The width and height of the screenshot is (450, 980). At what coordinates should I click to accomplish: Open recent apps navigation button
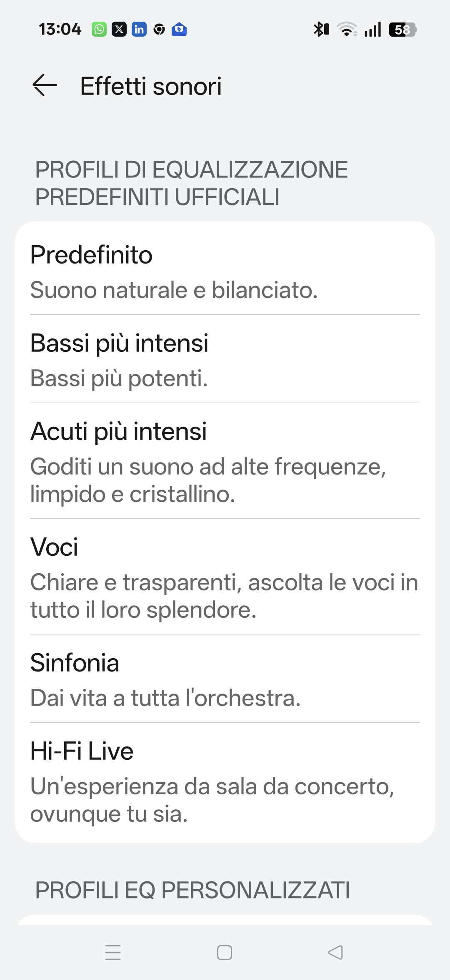click(x=113, y=953)
